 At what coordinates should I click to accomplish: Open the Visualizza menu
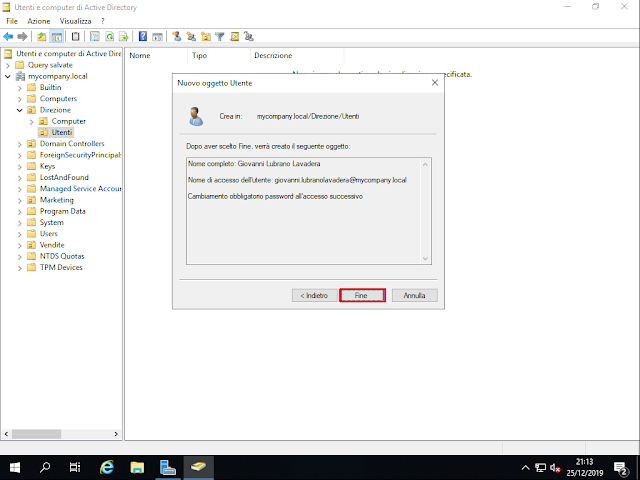(75, 21)
